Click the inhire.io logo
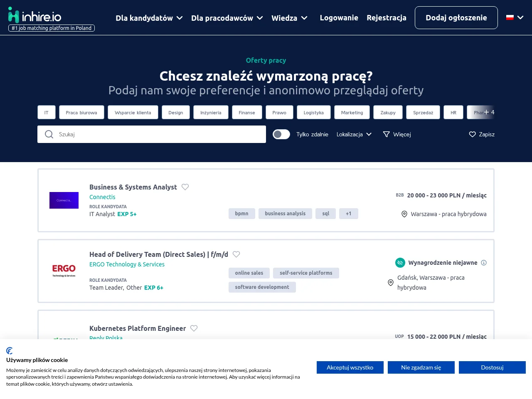Viewport: 532px width, 399px height. [x=35, y=16]
